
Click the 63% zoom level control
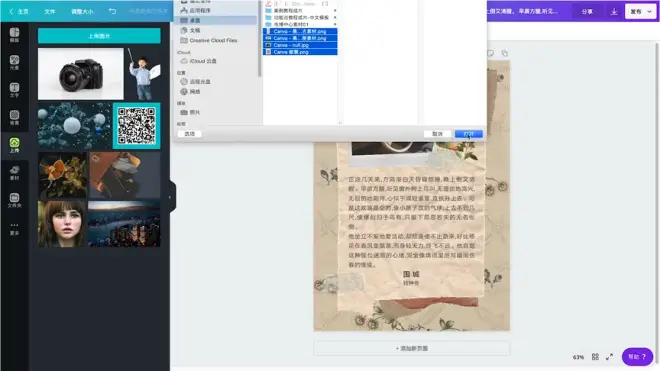pyautogui.click(x=578, y=357)
